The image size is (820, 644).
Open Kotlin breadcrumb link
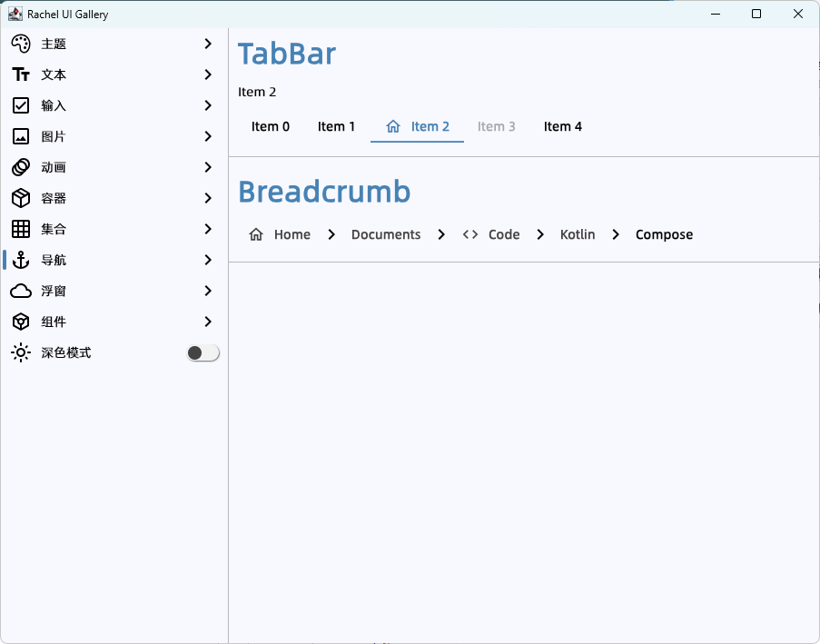(x=578, y=234)
